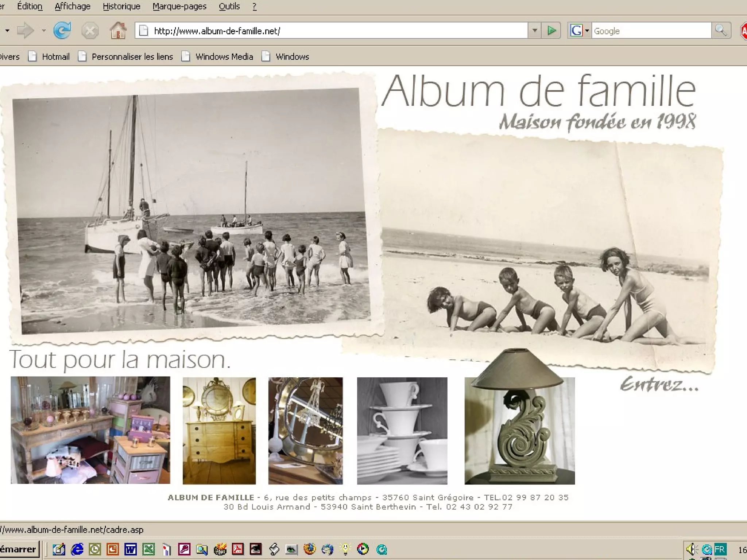Expand the address bar history dropdown
This screenshot has height=560, width=747.
(x=534, y=31)
